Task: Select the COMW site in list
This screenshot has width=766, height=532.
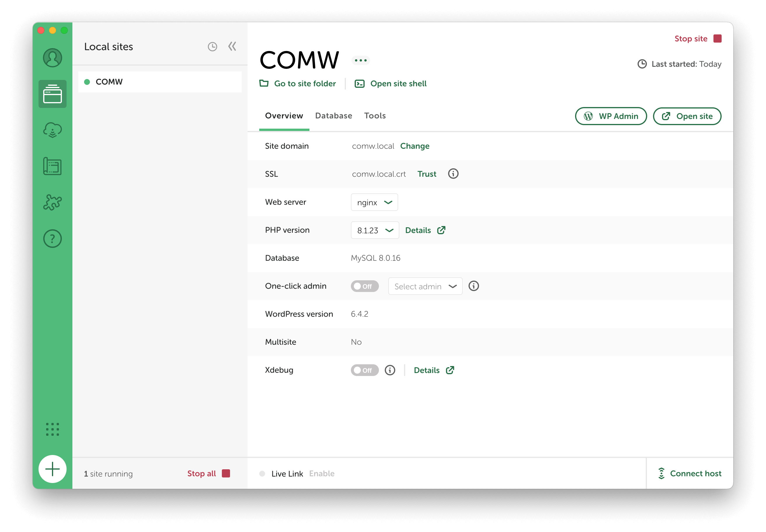Action: (160, 82)
